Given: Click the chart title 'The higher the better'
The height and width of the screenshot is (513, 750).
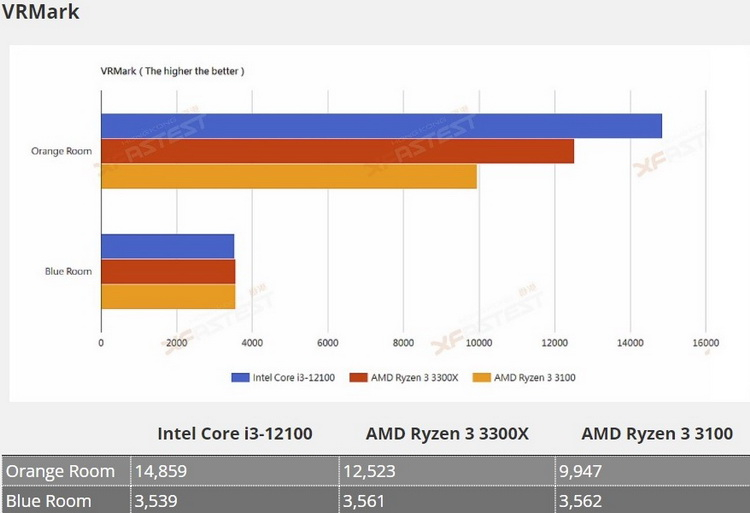Looking at the screenshot, I should [172, 71].
